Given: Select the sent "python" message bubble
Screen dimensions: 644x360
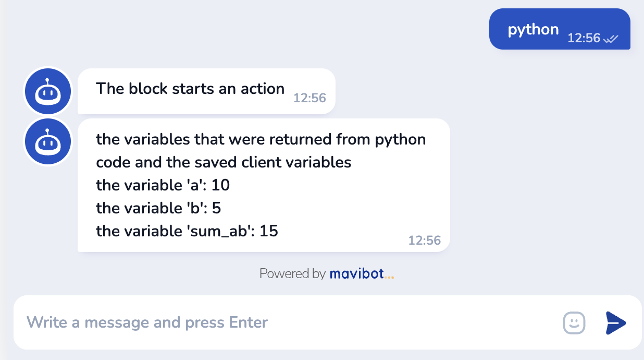Looking at the screenshot, I should coord(533,30).
